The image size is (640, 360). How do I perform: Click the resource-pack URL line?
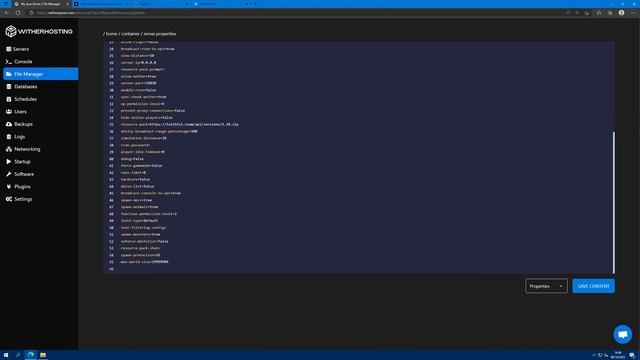(x=180, y=124)
